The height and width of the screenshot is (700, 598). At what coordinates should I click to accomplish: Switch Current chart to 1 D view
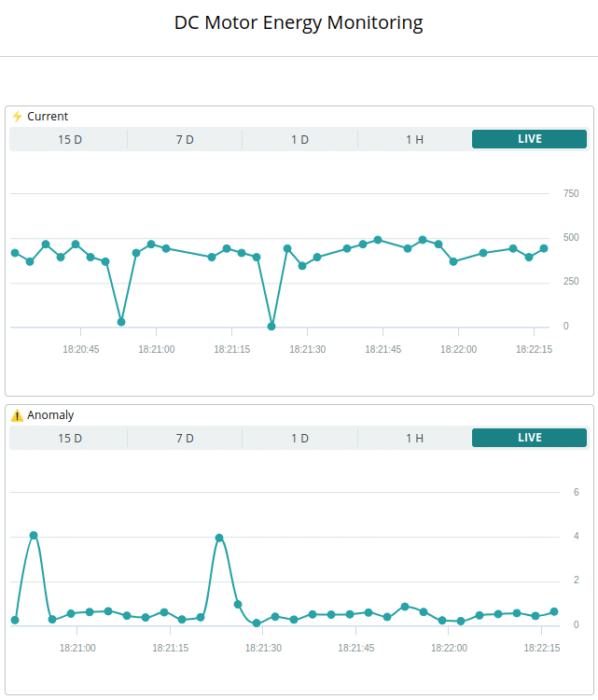[299, 139]
